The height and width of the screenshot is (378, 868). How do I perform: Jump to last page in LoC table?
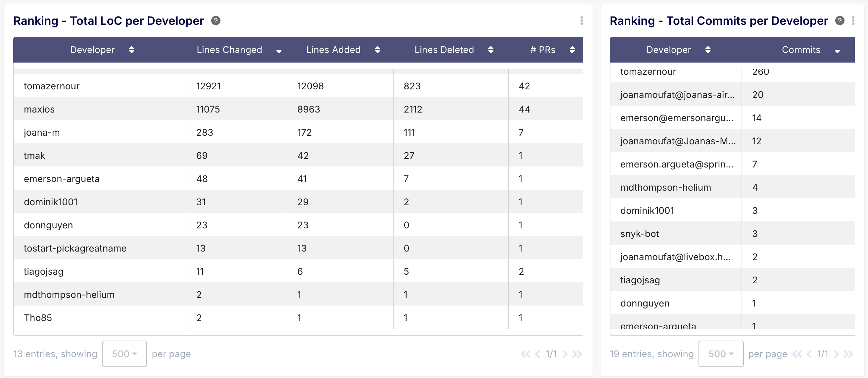(x=577, y=354)
